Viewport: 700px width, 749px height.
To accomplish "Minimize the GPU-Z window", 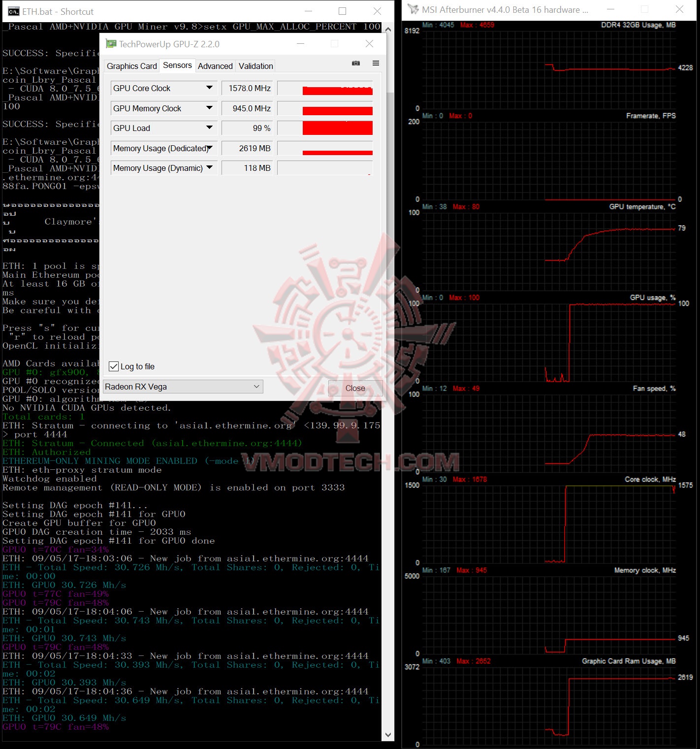I will pos(301,44).
